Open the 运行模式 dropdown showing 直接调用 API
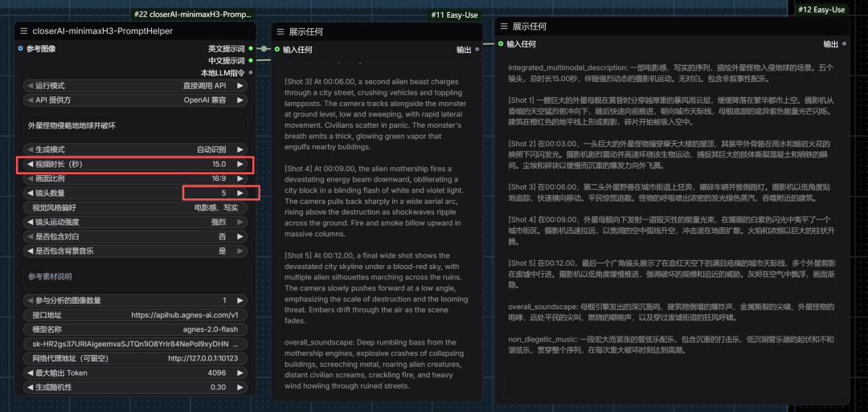 click(136, 86)
